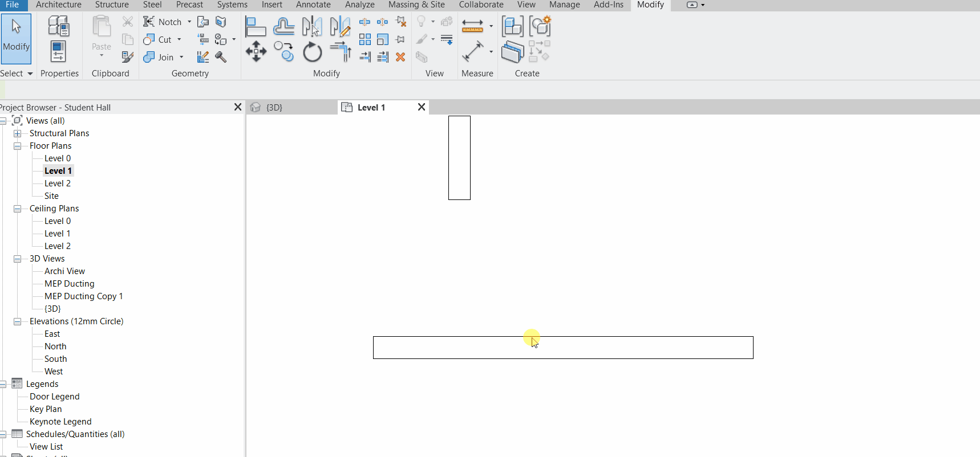Select Level 2 under Floor Plans

[58, 183]
